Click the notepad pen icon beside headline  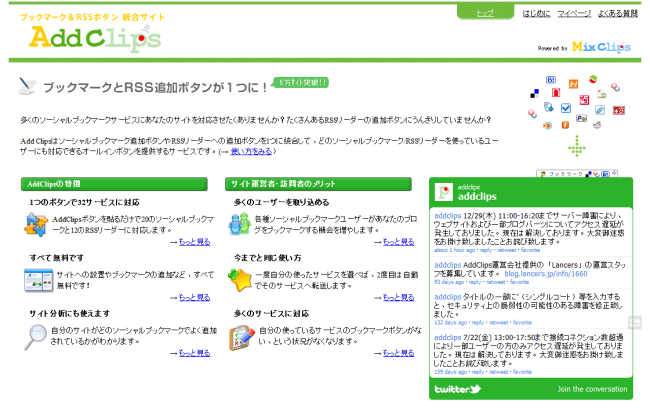[27, 86]
